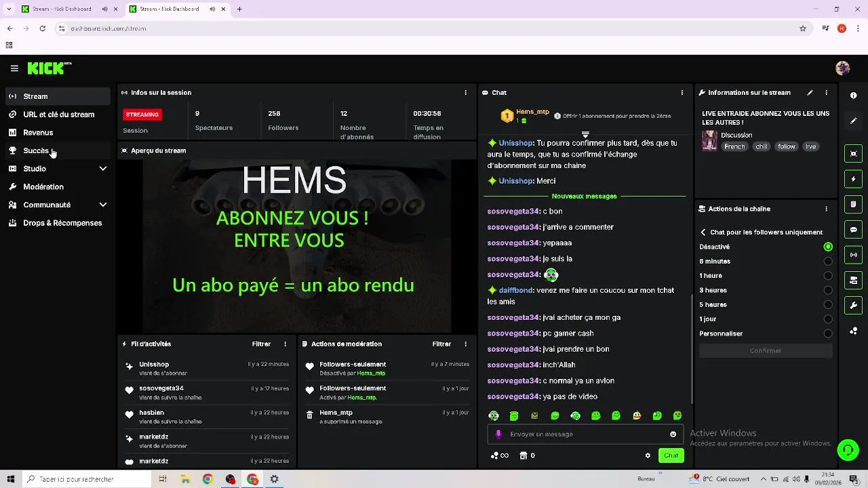The height and width of the screenshot is (488, 868).
Task: Click the wrench icon in right sidebar
Action: 854,305
